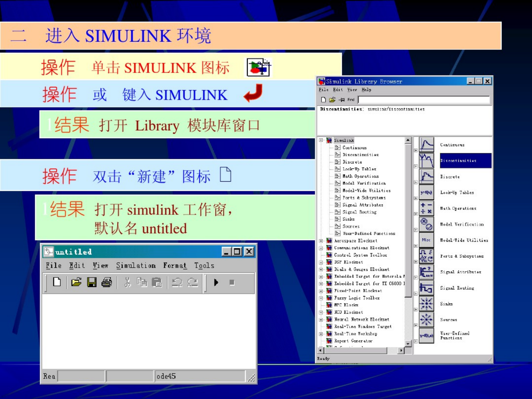
Task: Click the Redo icon in untitled window toolbar
Action: [193, 282]
